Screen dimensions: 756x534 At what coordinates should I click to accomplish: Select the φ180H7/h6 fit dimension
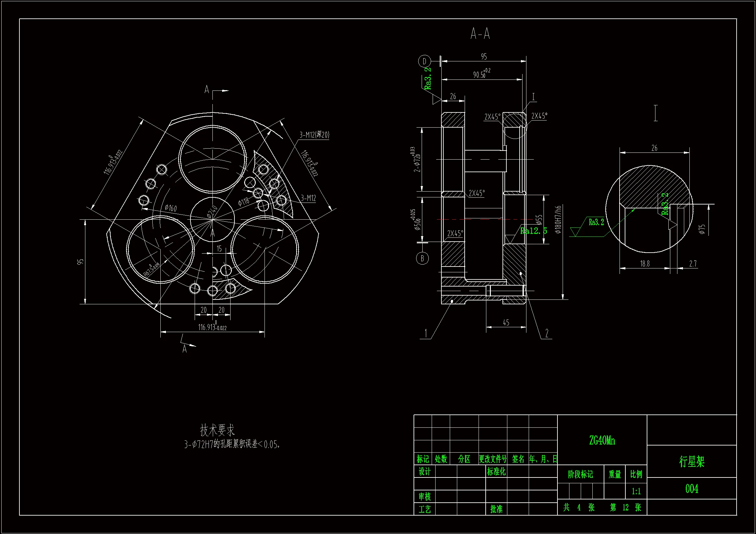(x=558, y=219)
